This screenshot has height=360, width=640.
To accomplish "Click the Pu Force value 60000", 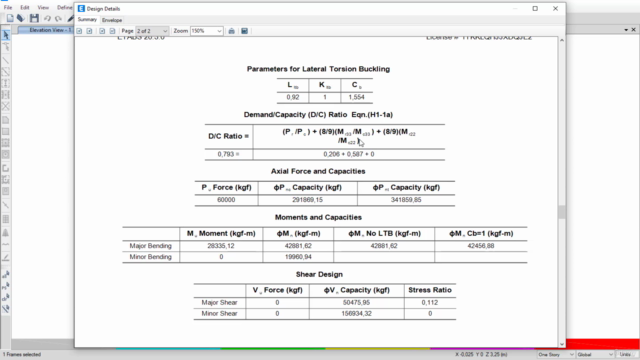I will [x=226, y=200].
